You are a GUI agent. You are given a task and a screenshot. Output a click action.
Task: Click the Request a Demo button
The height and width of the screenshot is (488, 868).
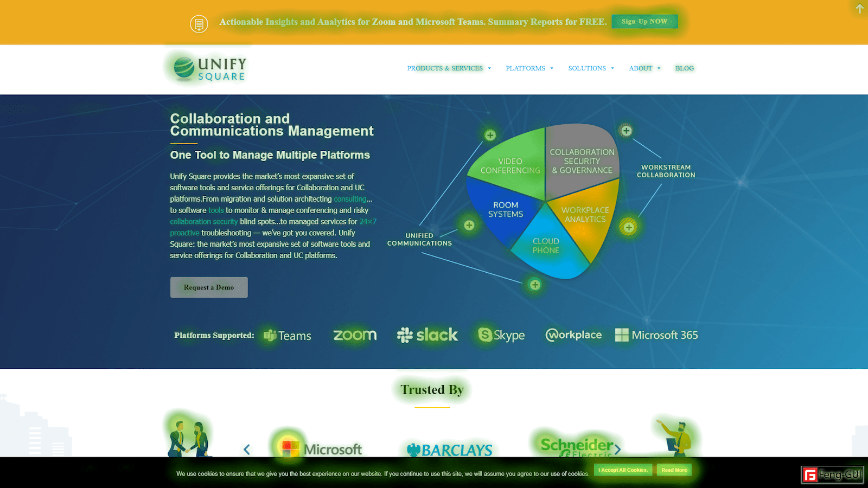(209, 287)
